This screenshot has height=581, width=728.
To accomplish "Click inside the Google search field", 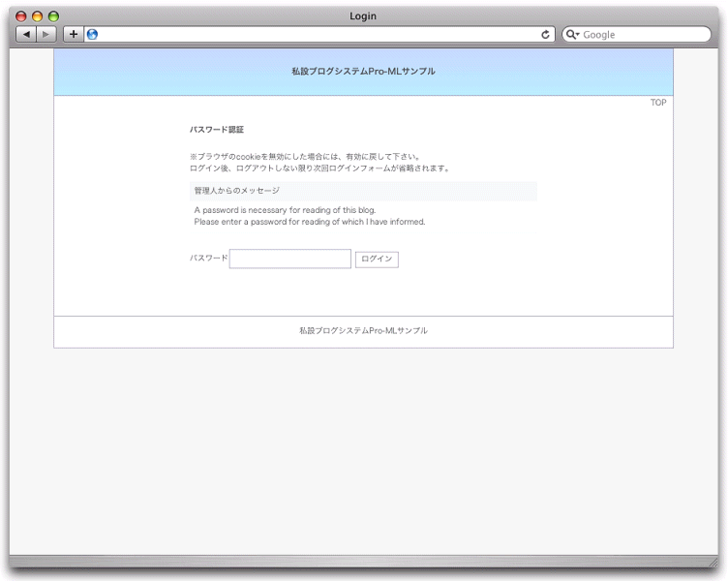I will pyautogui.click(x=644, y=34).
